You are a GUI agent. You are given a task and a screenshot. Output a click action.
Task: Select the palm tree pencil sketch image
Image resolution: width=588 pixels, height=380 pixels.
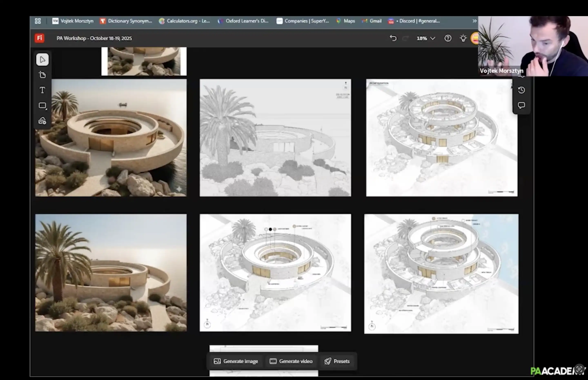[x=275, y=138]
